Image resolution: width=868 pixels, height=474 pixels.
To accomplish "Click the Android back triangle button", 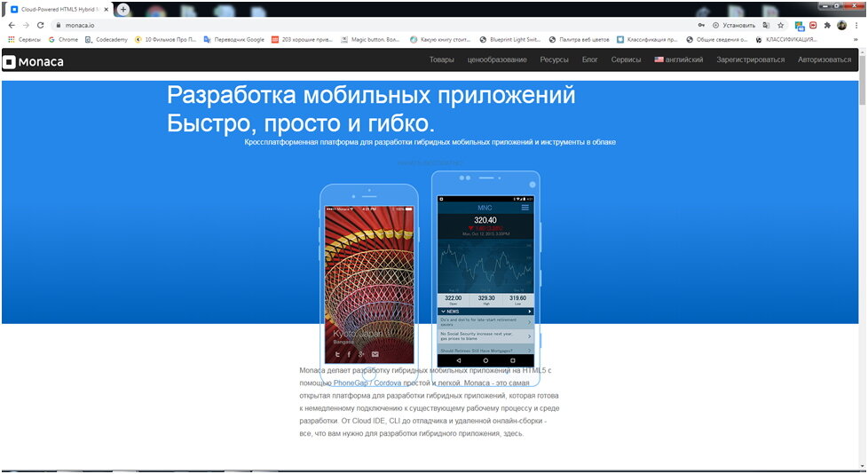I will point(458,360).
